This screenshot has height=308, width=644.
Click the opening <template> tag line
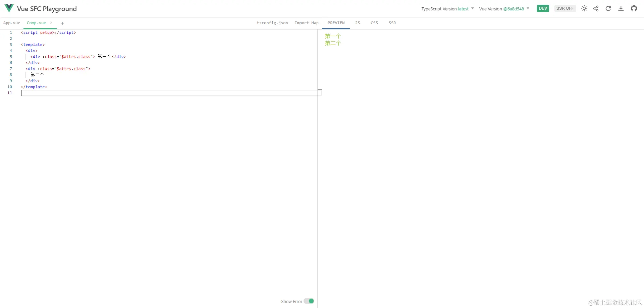pos(33,45)
